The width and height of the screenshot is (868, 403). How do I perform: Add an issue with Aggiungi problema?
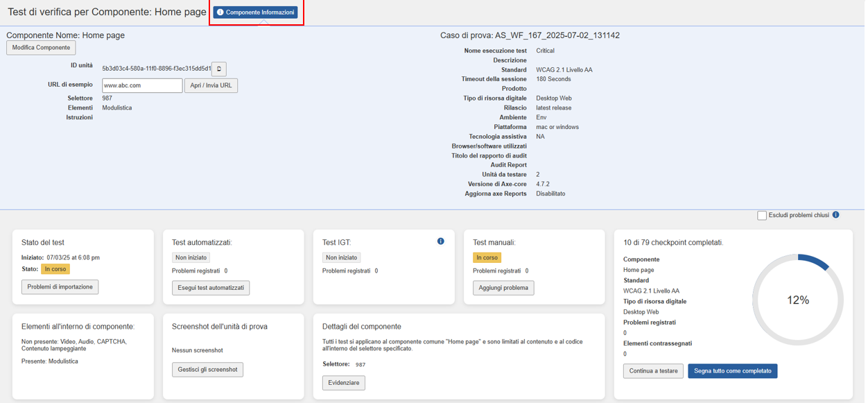coord(503,288)
